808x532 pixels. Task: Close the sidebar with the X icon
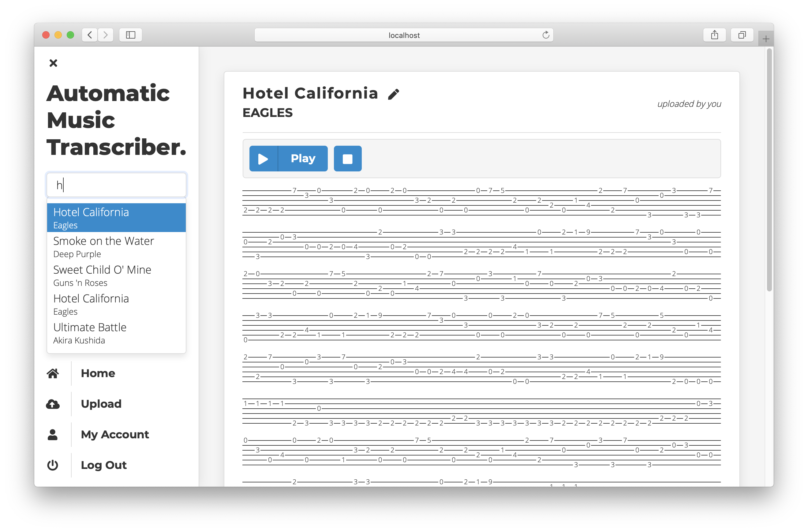coord(53,63)
